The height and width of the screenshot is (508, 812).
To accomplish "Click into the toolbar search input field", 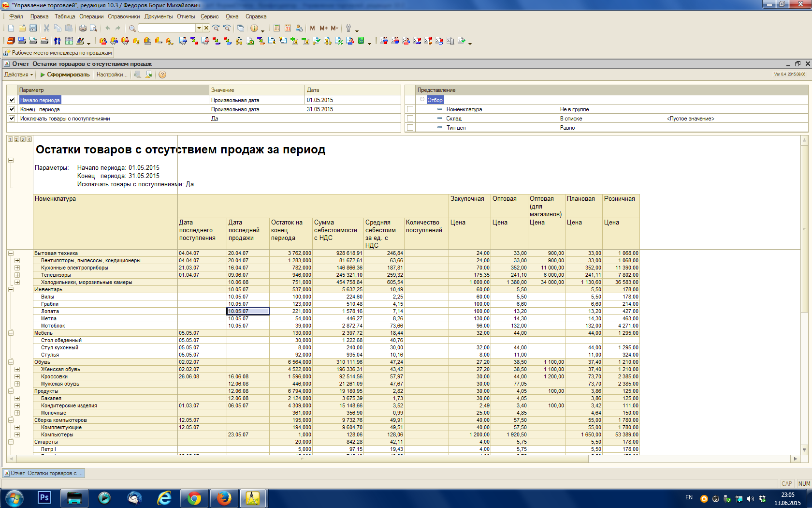I will click(x=167, y=28).
